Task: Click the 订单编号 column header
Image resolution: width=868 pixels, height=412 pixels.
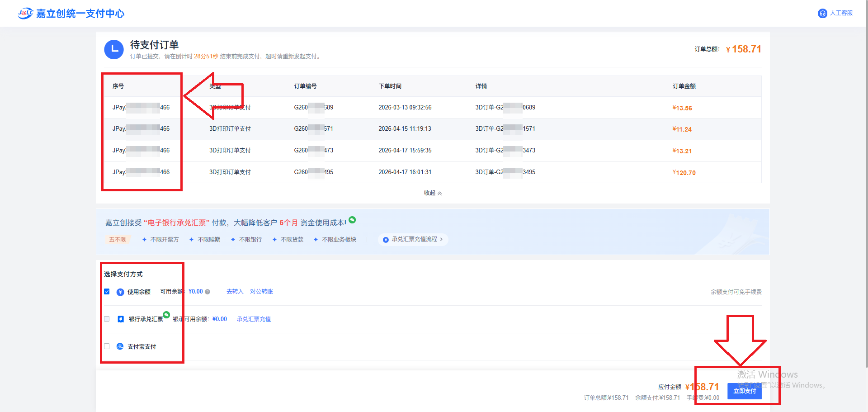Action: (x=305, y=86)
